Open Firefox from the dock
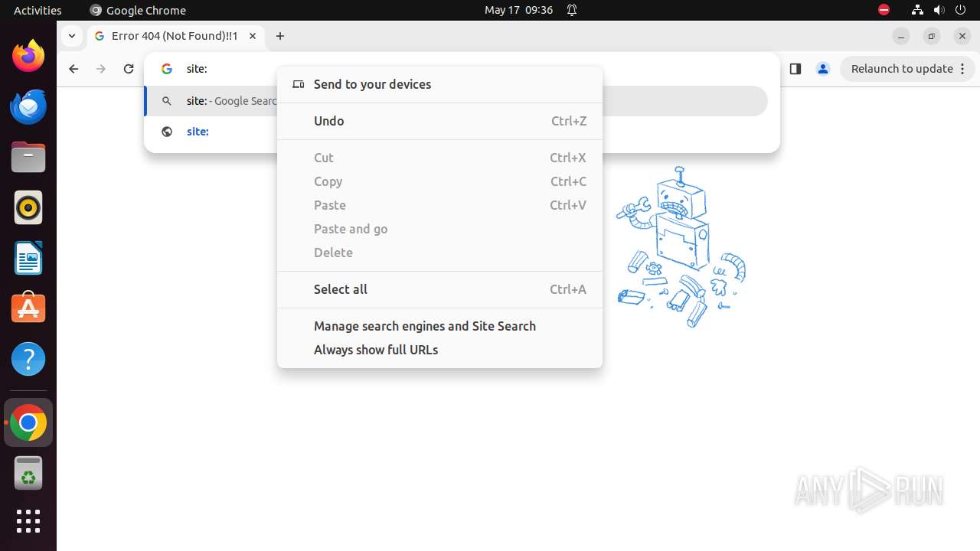980x551 pixels. click(x=28, y=56)
